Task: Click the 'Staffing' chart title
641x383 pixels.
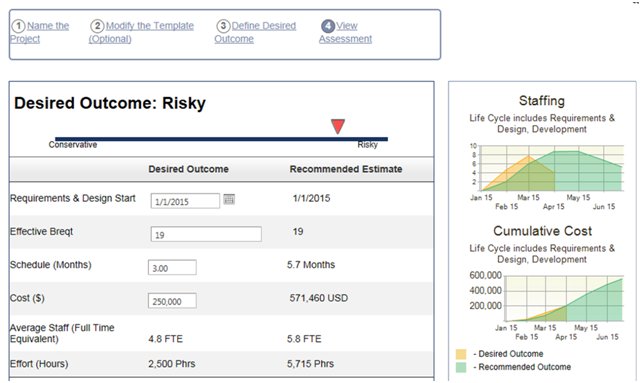Action: [x=542, y=101]
